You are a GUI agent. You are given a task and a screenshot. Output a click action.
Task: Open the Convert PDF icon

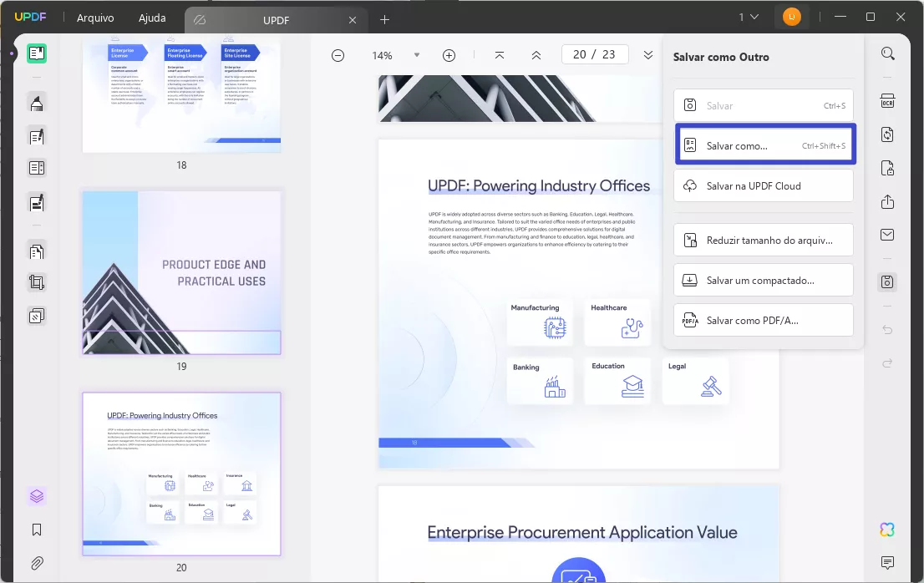pyautogui.click(x=887, y=134)
